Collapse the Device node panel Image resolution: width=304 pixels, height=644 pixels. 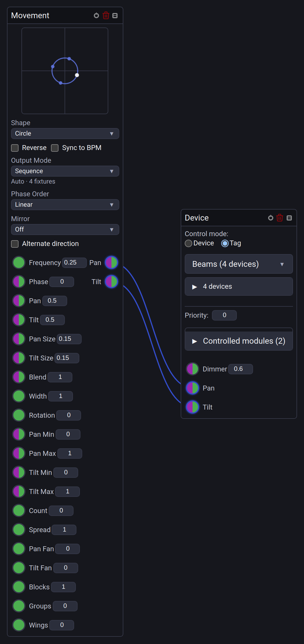(x=289, y=218)
